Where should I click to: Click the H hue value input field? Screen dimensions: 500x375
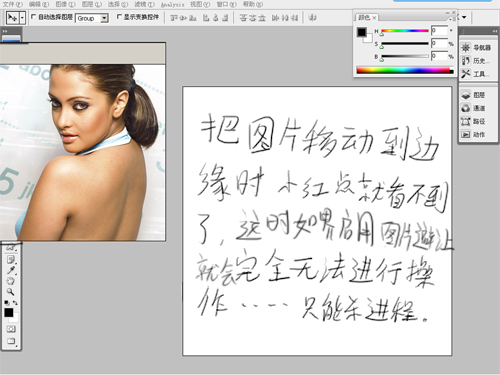tap(439, 30)
